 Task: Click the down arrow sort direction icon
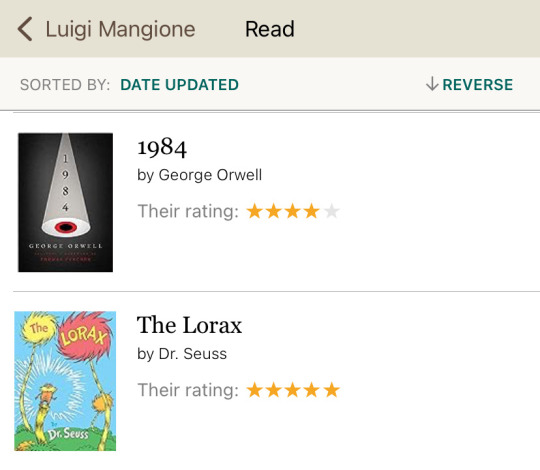pyautogui.click(x=432, y=84)
